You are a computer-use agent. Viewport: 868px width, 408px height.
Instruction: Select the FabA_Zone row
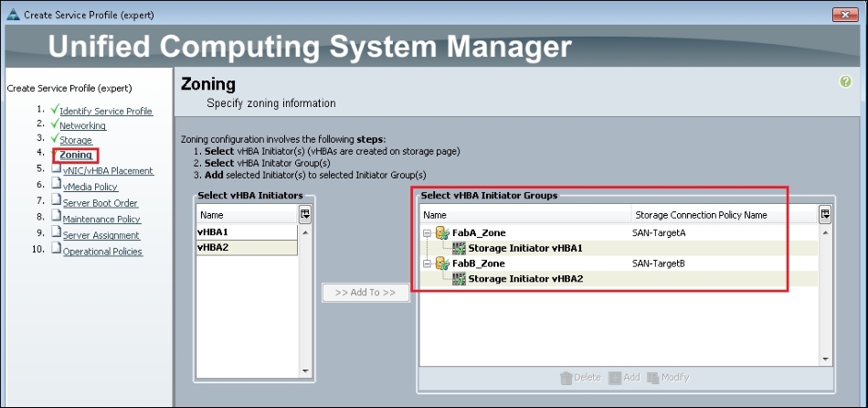click(619, 233)
